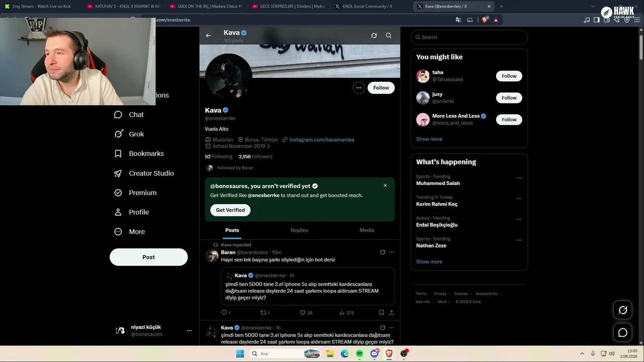Screen dimensions: 644x362
Task: Switch to the Media tab
Action: (367, 230)
